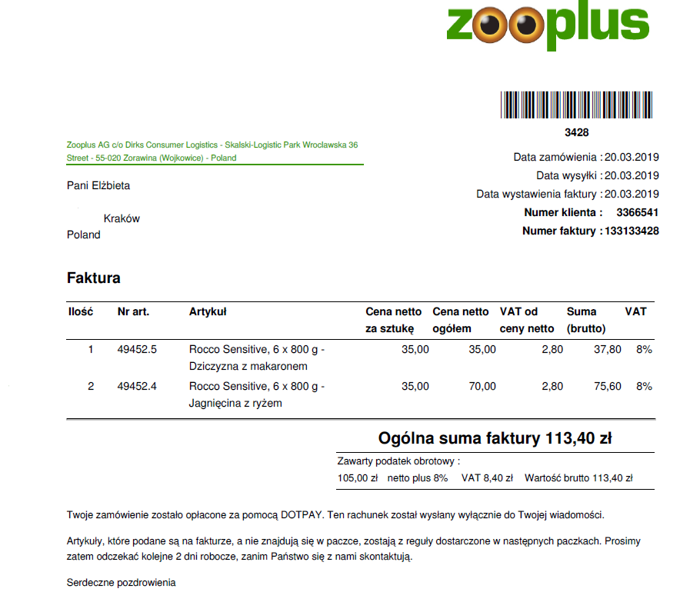Select the Data wysyłki date
Image resolution: width=700 pixels, height=592 pixels.
[632, 175]
